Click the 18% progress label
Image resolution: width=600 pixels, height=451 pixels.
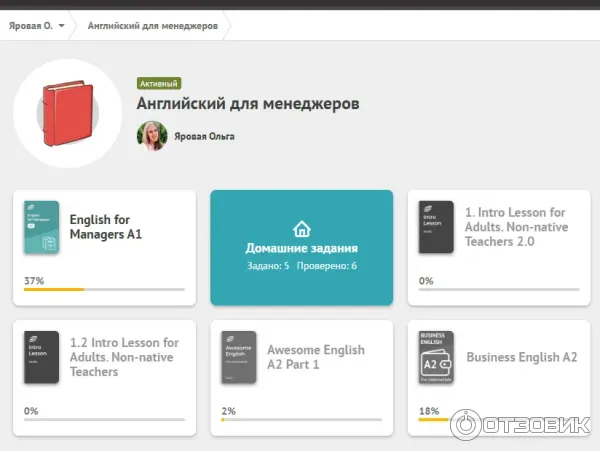pyautogui.click(x=429, y=411)
